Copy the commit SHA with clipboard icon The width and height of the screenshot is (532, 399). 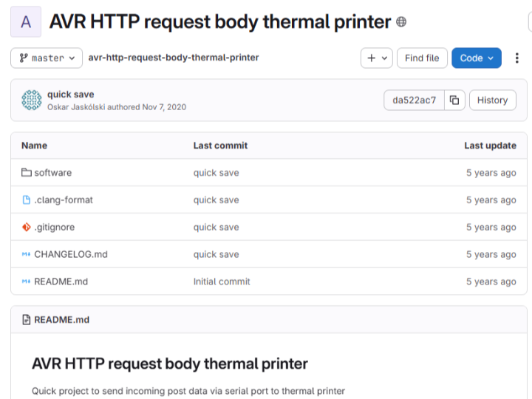point(454,100)
